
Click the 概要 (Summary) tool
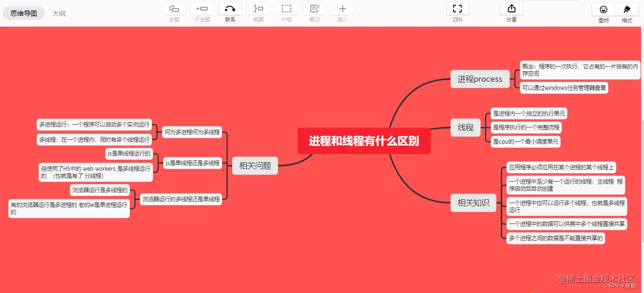click(x=258, y=11)
